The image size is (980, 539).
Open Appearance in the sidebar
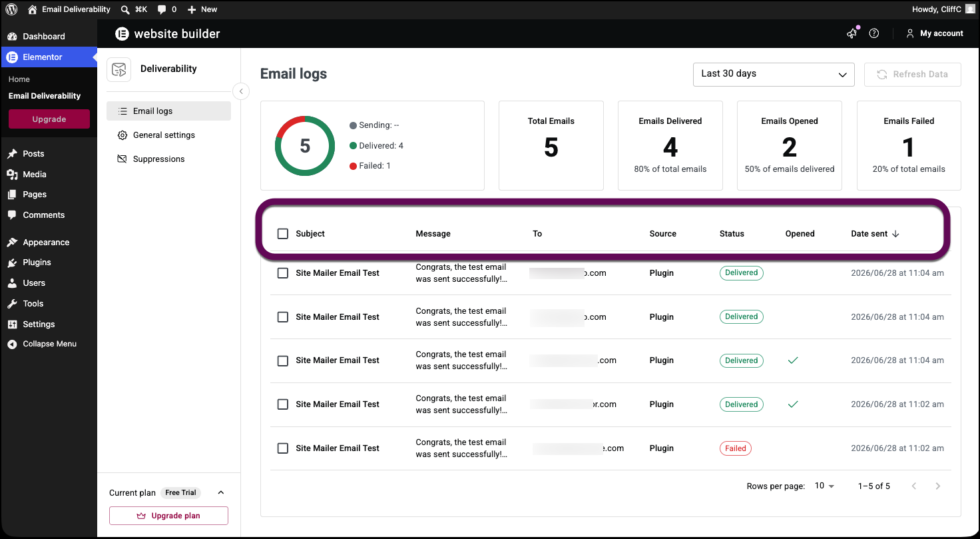[x=49, y=243]
